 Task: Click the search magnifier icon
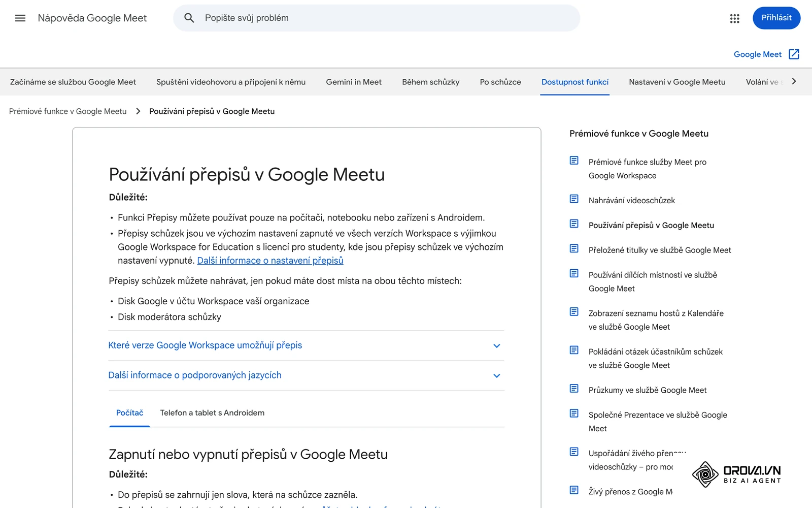point(189,18)
